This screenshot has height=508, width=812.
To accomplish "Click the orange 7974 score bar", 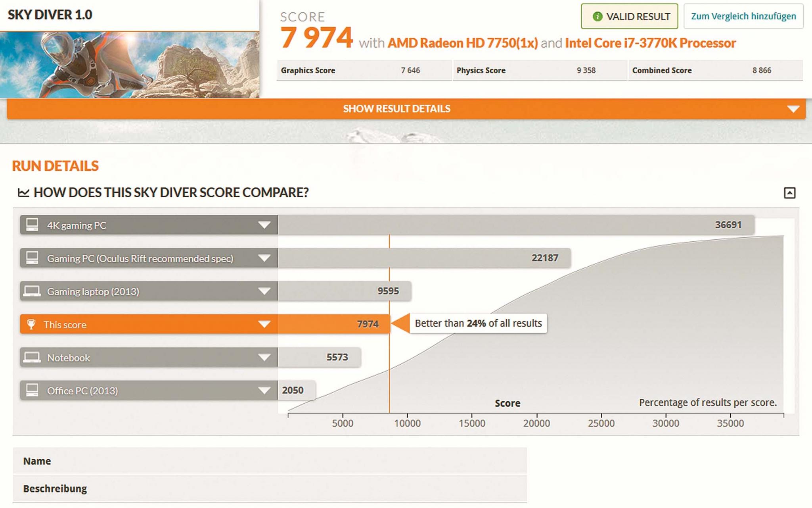I will point(333,324).
